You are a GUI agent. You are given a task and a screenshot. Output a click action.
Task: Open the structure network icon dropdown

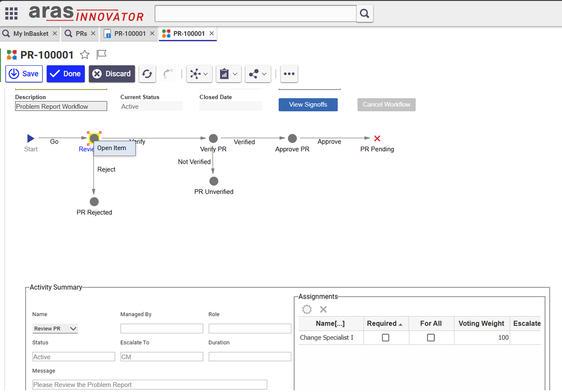[x=199, y=74]
